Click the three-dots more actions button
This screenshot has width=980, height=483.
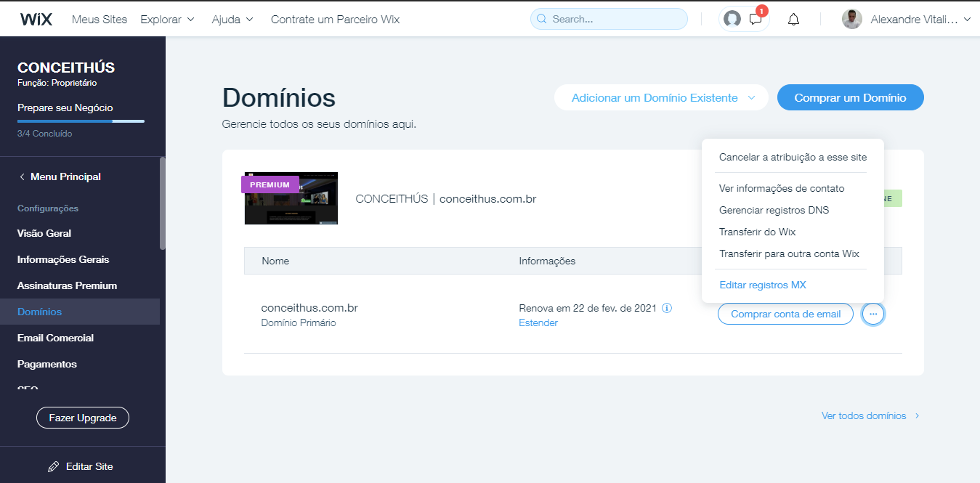(873, 314)
